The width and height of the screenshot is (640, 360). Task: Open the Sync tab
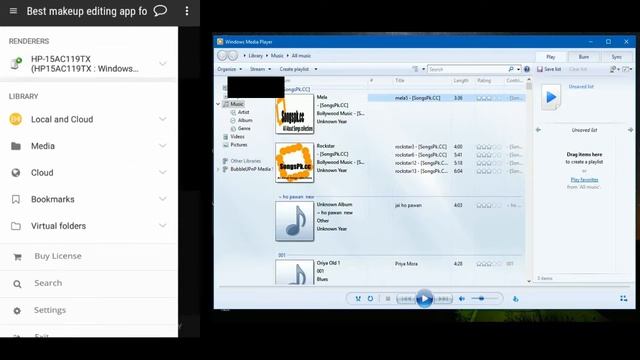[x=616, y=57]
